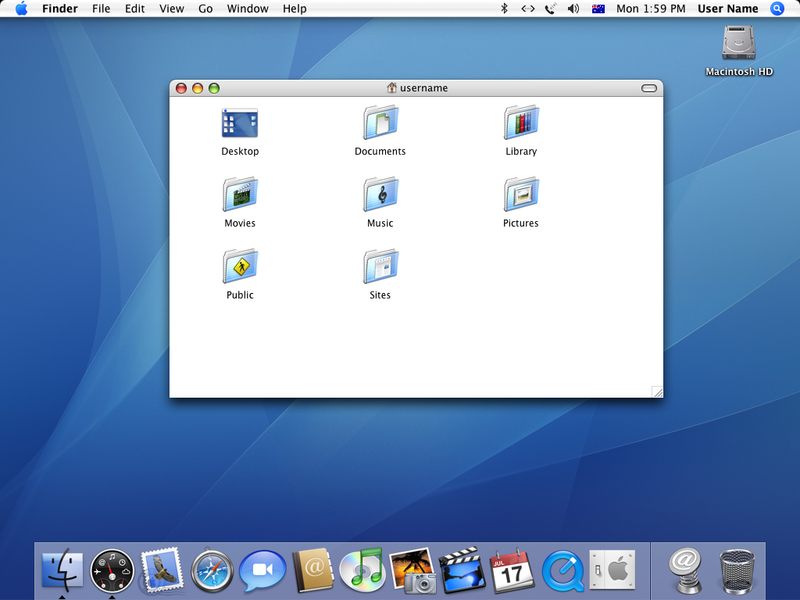The height and width of the screenshot is (600, 800).
Task: Open Spotlight search in the menu bar
Action: pos(777,9)
